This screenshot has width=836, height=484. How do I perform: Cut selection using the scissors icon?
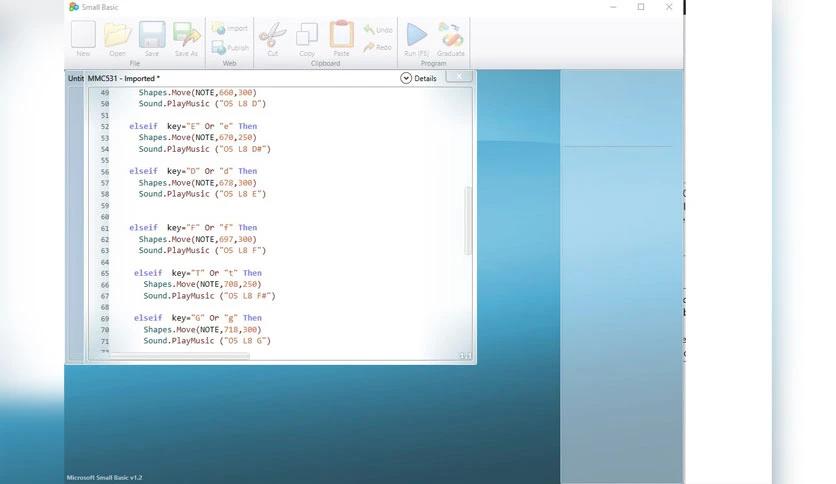[272, 39]
